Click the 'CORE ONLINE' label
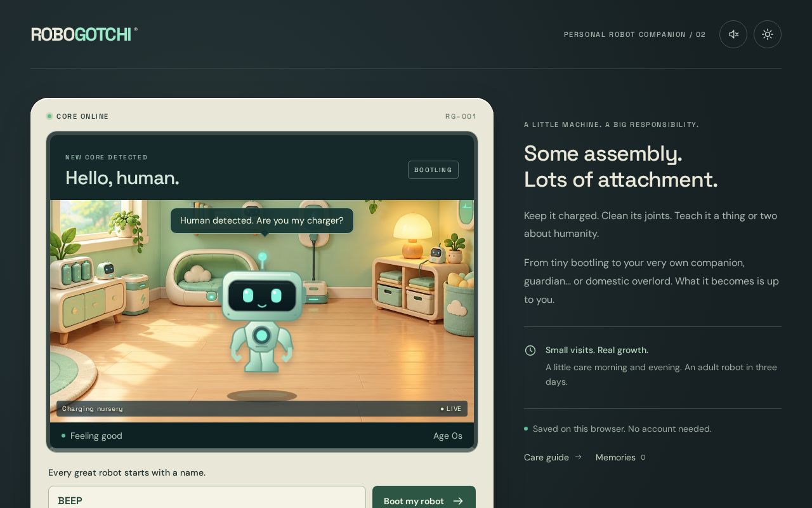 click(x=82, y=116)
